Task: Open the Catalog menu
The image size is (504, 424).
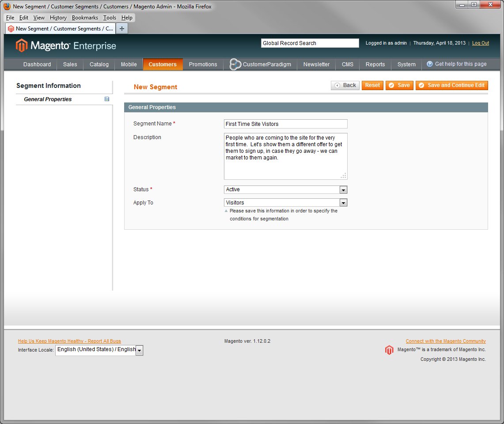Action: pos(99,64)
